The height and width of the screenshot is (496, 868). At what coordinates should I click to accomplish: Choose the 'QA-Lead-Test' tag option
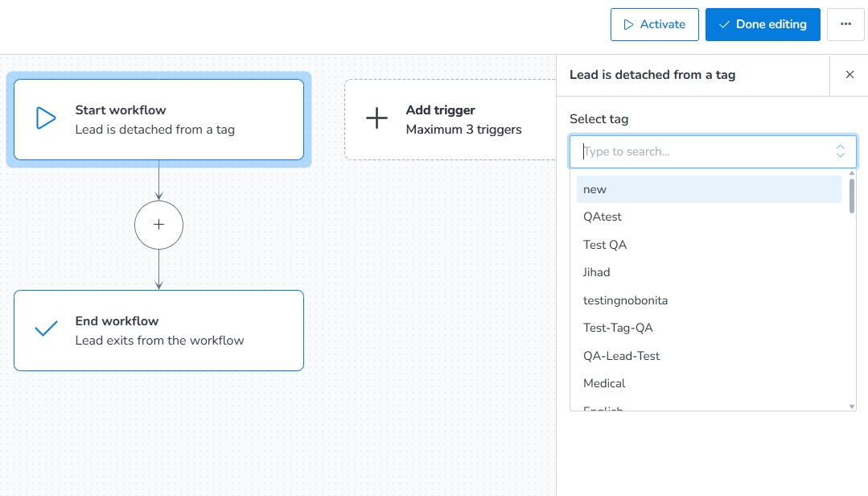[x=709, y=356]
